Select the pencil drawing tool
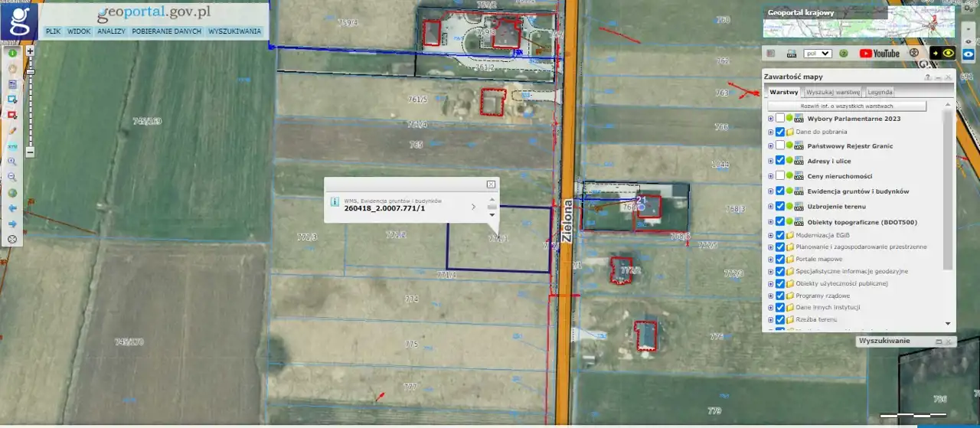Viewport: 980px width, 428px height. 12,131
